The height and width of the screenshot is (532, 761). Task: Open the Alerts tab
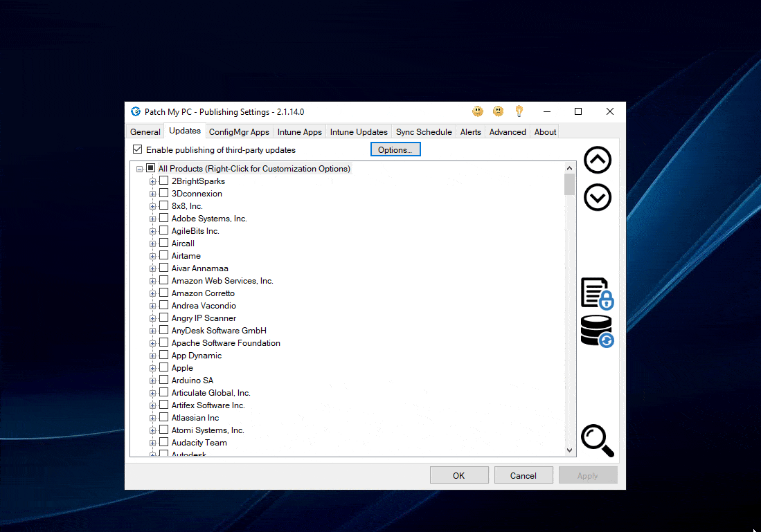coord(471,132)
